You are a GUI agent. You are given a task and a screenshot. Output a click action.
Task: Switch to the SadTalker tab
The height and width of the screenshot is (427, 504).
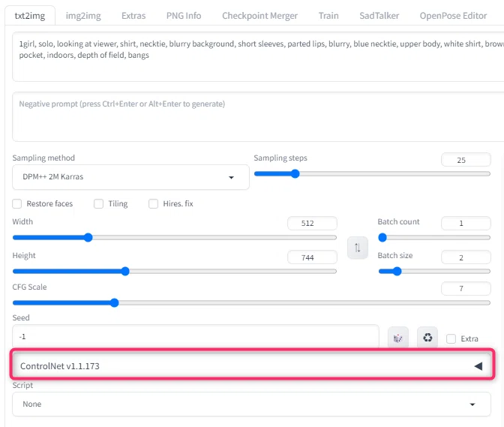pyautogui.click(x=379, y=16)
